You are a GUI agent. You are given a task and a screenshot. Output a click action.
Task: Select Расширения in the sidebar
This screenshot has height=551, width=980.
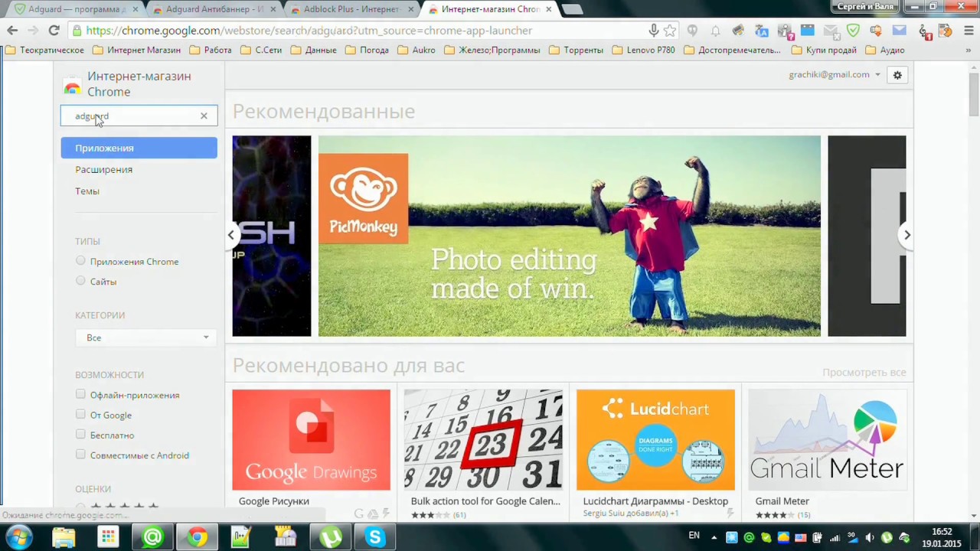click(x=103, y=169)
